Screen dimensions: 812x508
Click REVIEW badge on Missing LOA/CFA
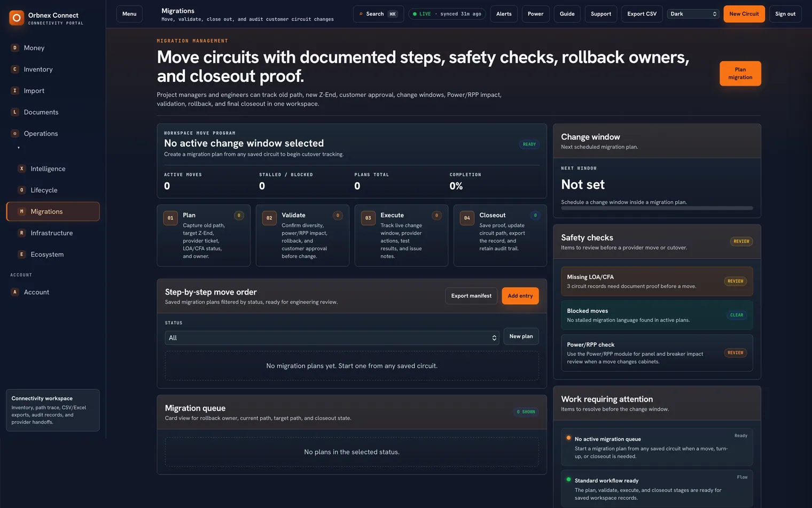tap(736, 281)
